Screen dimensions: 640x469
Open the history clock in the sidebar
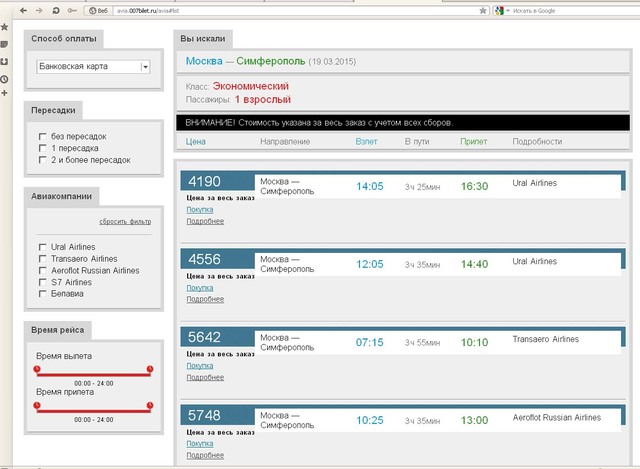[4, 79]
